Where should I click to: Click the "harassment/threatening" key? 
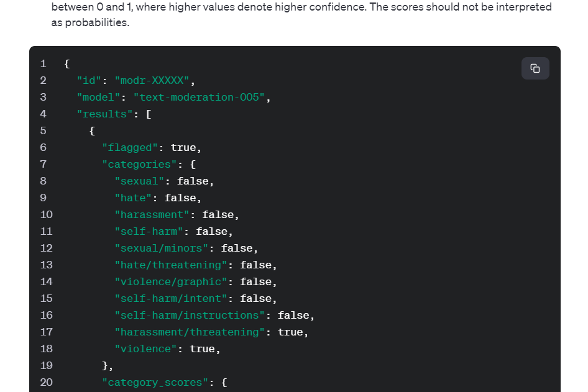pos(190,332)
